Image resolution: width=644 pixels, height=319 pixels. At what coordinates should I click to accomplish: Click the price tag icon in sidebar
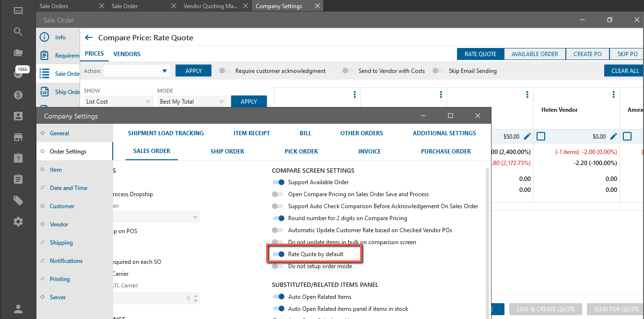point(18,201)
